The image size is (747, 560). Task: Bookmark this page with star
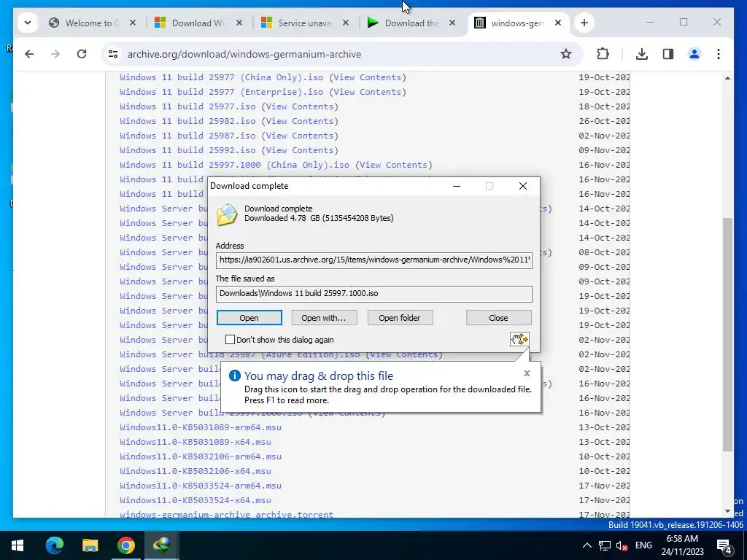point(566,54)
